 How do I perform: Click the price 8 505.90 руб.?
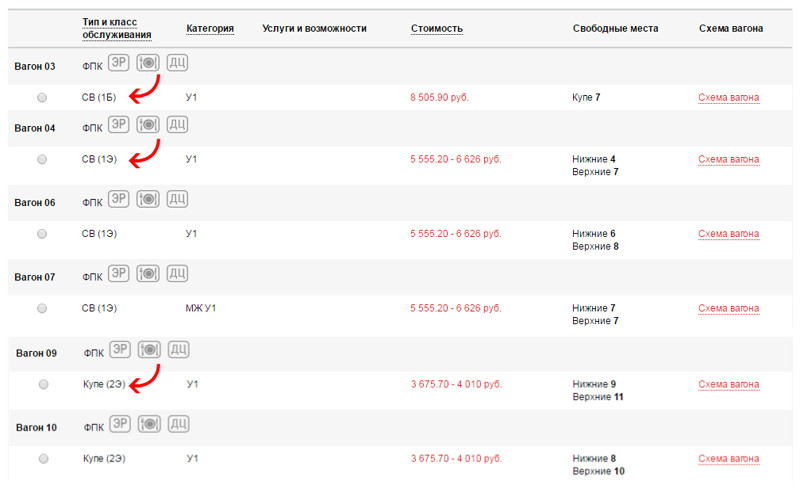point(439,97)
